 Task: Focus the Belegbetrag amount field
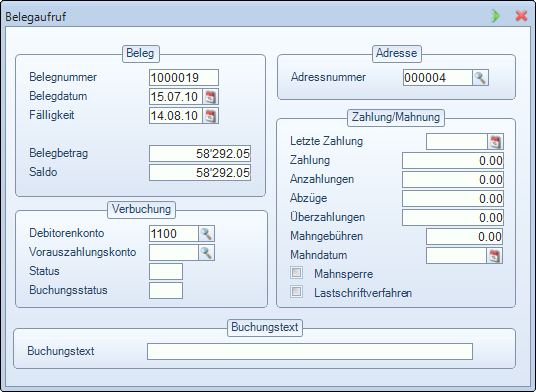(200, 154)
